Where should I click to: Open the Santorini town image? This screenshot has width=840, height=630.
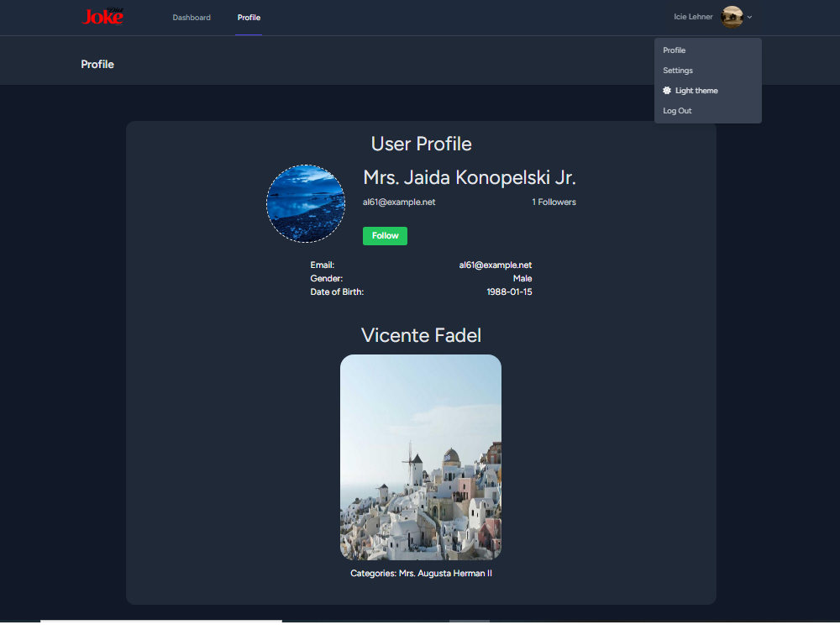point(421,457)
